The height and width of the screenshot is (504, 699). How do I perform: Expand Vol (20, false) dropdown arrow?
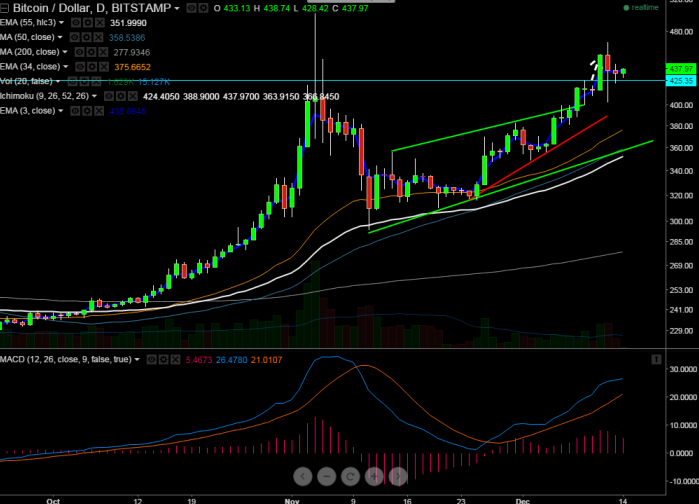coord(58,81)
